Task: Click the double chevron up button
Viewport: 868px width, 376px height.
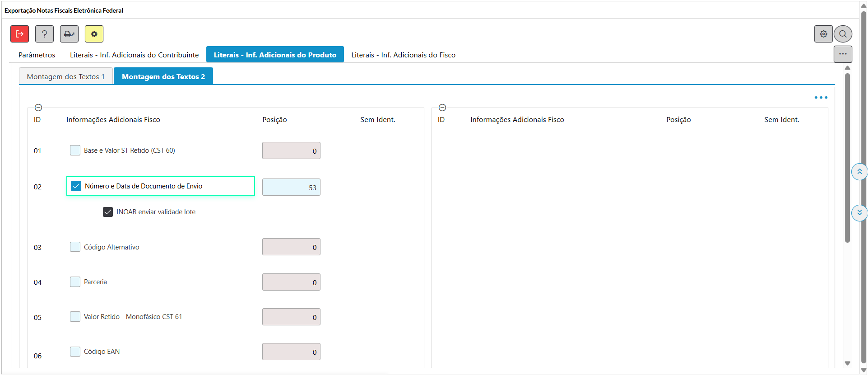Action: 859,172
